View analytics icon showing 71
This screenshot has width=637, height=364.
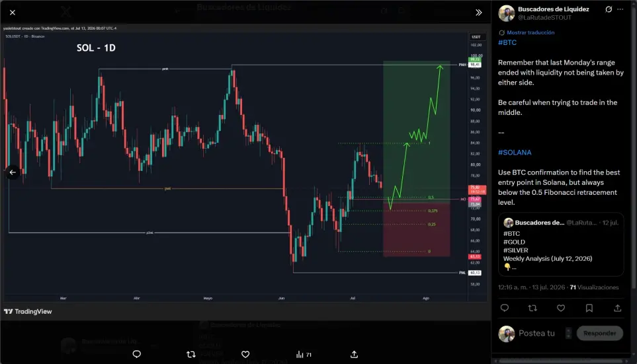pyautogui.click(x=304, y=354)
